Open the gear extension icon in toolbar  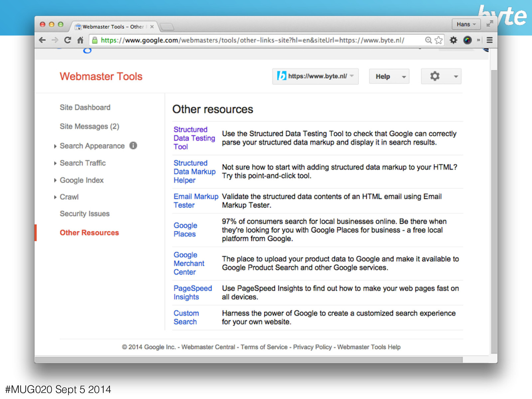click(x=453, y=40)
